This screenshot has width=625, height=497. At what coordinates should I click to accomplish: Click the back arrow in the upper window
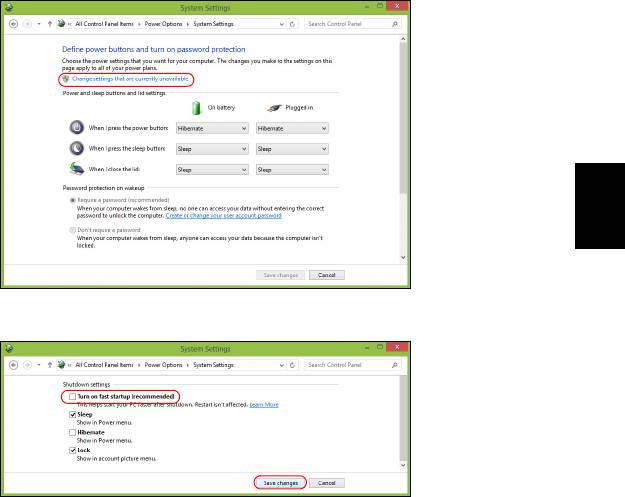tap(11, 22)
